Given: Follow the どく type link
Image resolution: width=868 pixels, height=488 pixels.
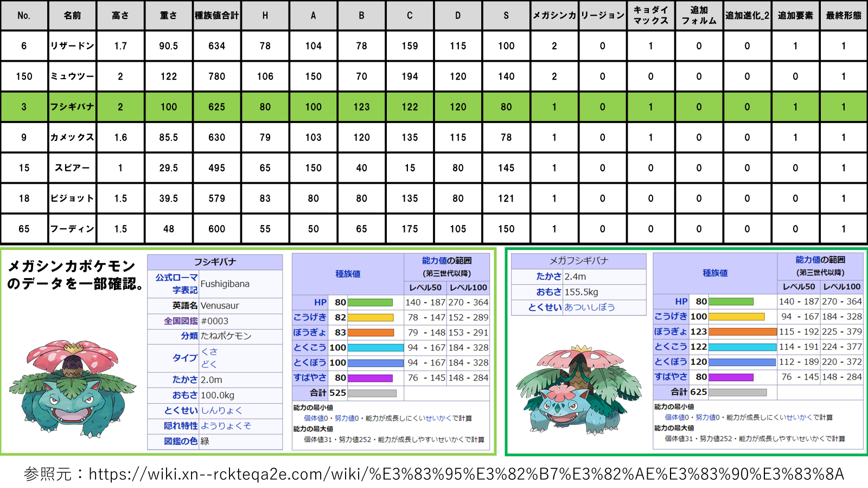Looking at the screenshot, I should point(209,364).
